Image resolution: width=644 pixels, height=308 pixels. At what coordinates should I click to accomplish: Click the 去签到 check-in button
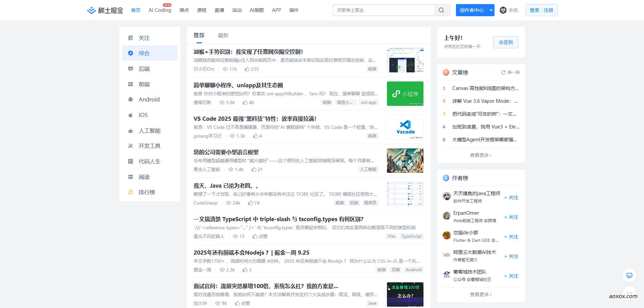click(505, 42)
